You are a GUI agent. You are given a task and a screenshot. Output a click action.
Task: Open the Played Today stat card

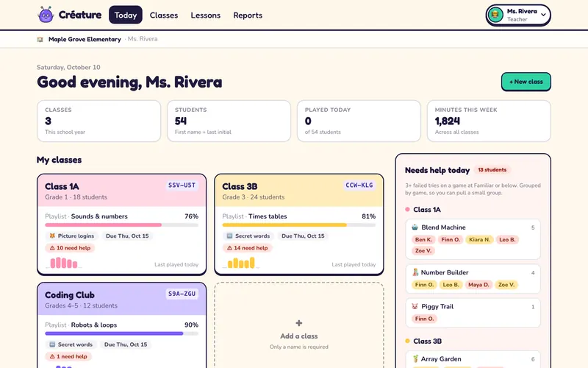point(359,121)
